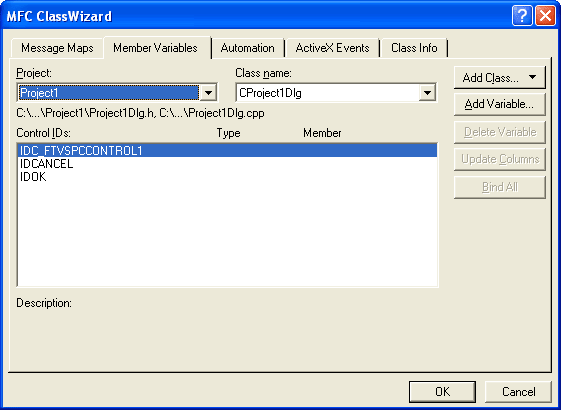This screenshot has width=561, height=410.
Task: Click the help question mark icon
Action: click(522, 16)
